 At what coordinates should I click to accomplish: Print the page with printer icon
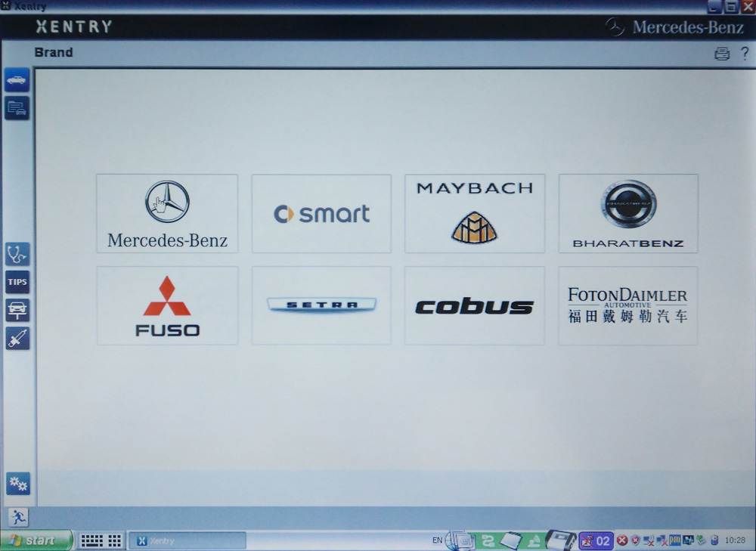pos(722,54)
